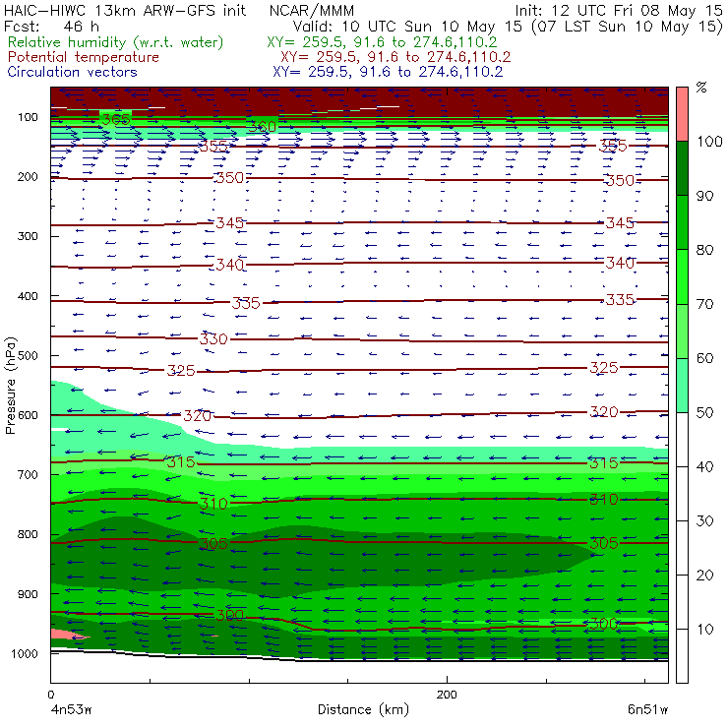Click the pink above-100% colorbar segment
Image resolution: width=728 pixels, height=728 pixels.
click(682, 114)
